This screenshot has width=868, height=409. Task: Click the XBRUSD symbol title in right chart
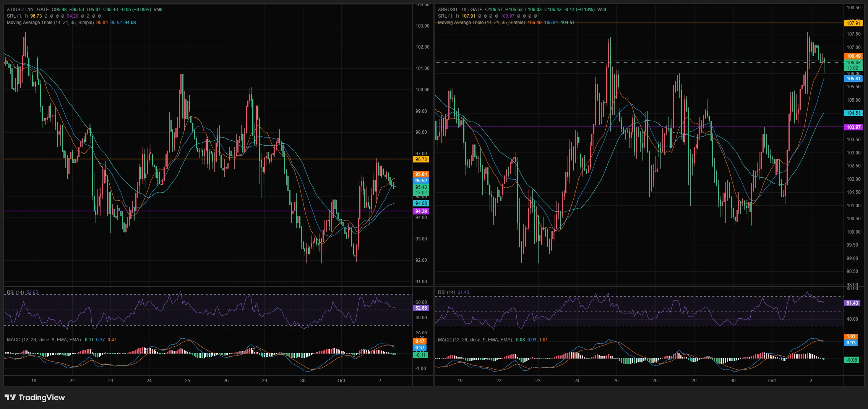point(447,10)
